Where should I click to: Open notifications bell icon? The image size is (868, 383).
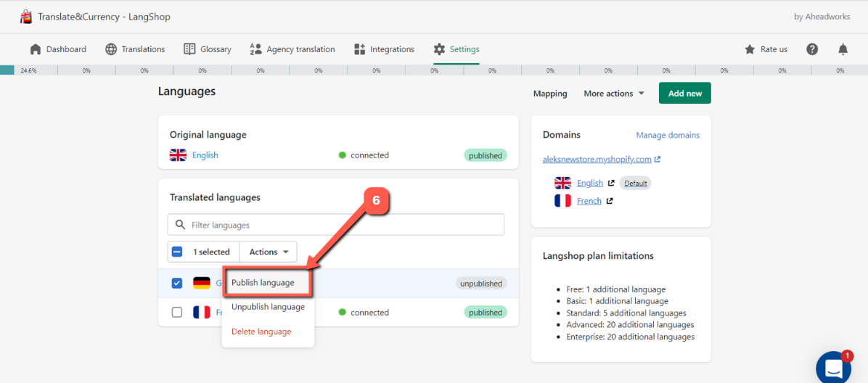[x=843, y=49]
